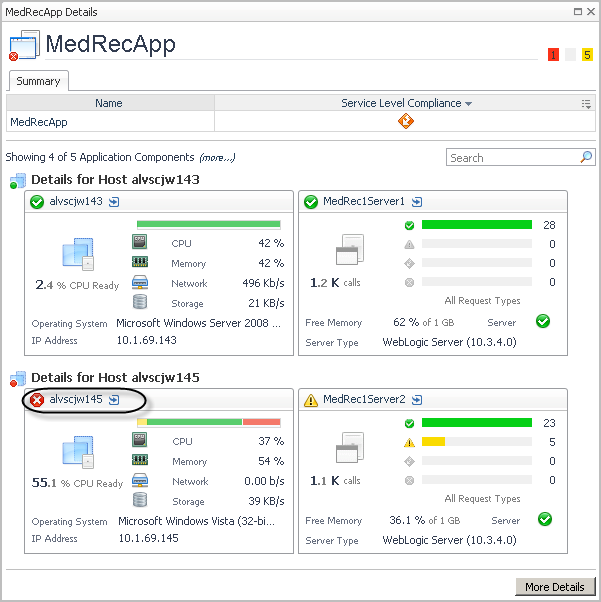Click warning requests yellow bar showing 5

point(433,442)
